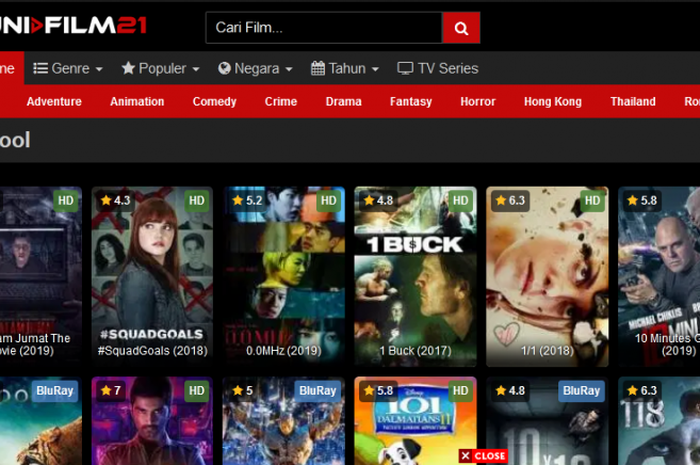Open the Jumat The Movie (2019) poster

pos(41,277)
